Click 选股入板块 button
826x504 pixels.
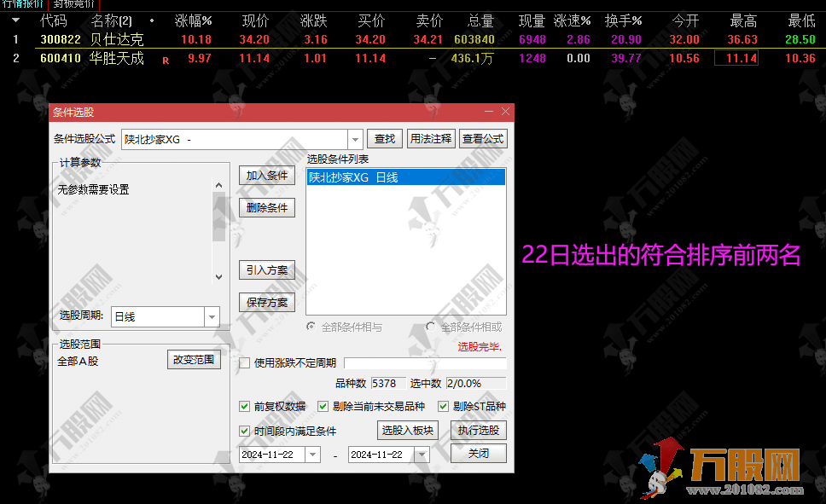pos(408,431)
